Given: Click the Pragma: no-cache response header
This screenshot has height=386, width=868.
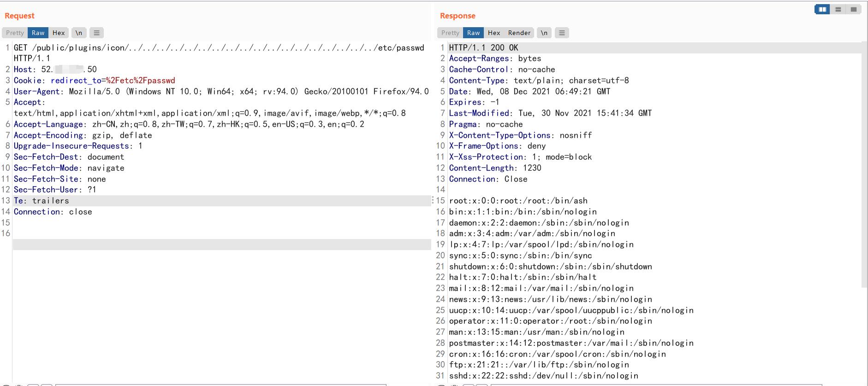Looking at the screenshot, I should (x=486, y=124).
